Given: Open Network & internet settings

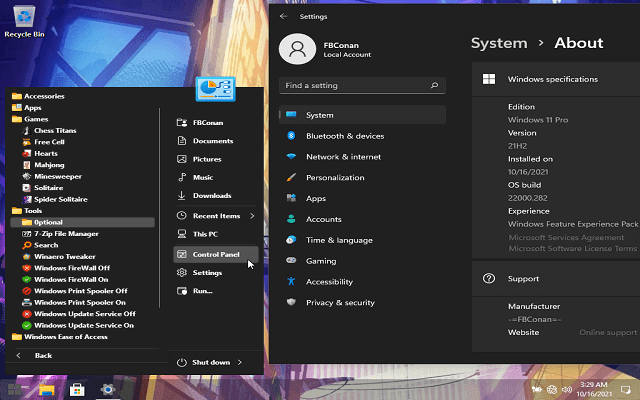Looking at the screenshot, I should [x=362, y=157].
